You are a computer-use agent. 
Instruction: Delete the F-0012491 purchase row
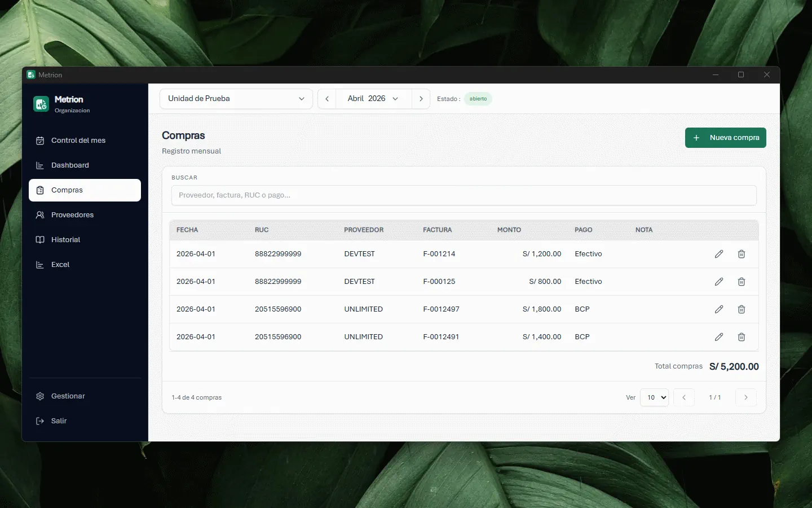tap(742, 337)
